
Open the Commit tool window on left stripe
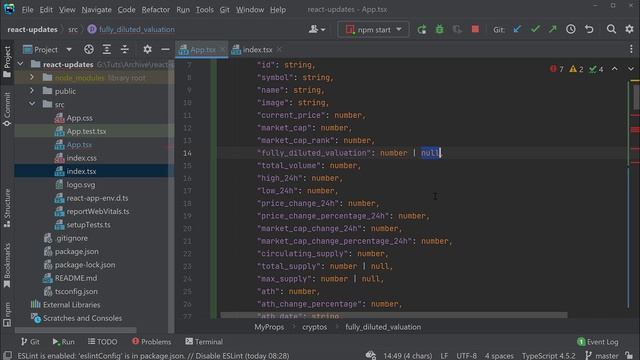click(7, 109)
